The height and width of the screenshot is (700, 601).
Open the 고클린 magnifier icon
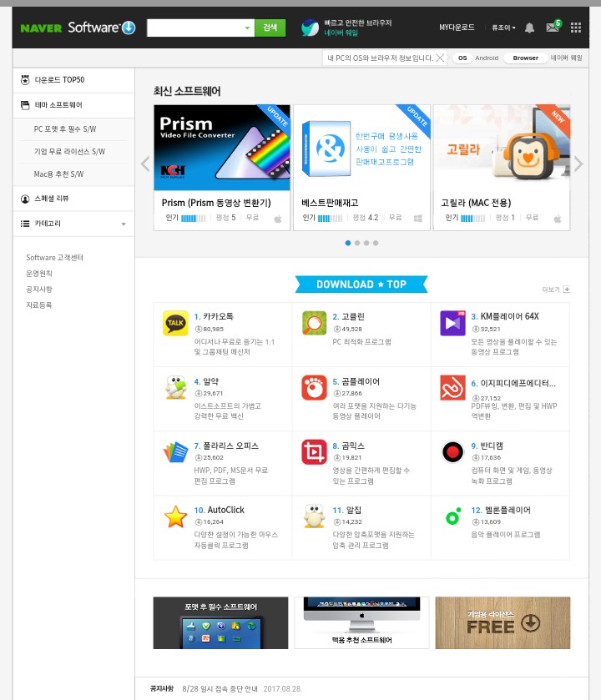click(314, 324)
